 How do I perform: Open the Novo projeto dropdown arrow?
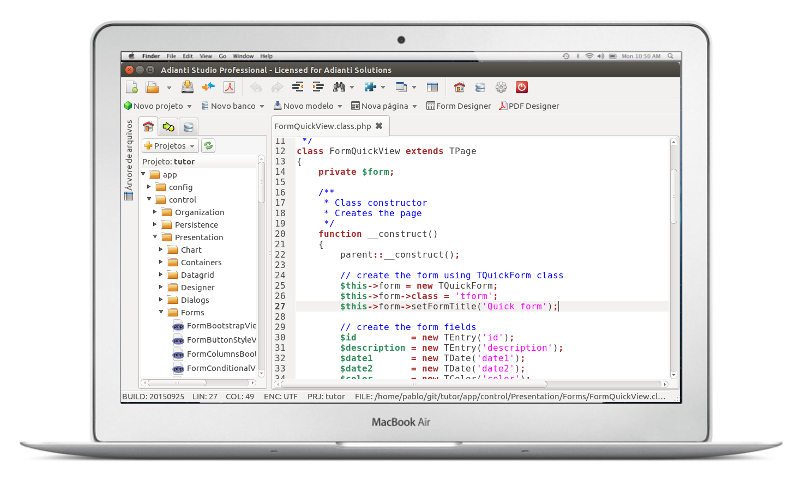click(x=189, y=106)
